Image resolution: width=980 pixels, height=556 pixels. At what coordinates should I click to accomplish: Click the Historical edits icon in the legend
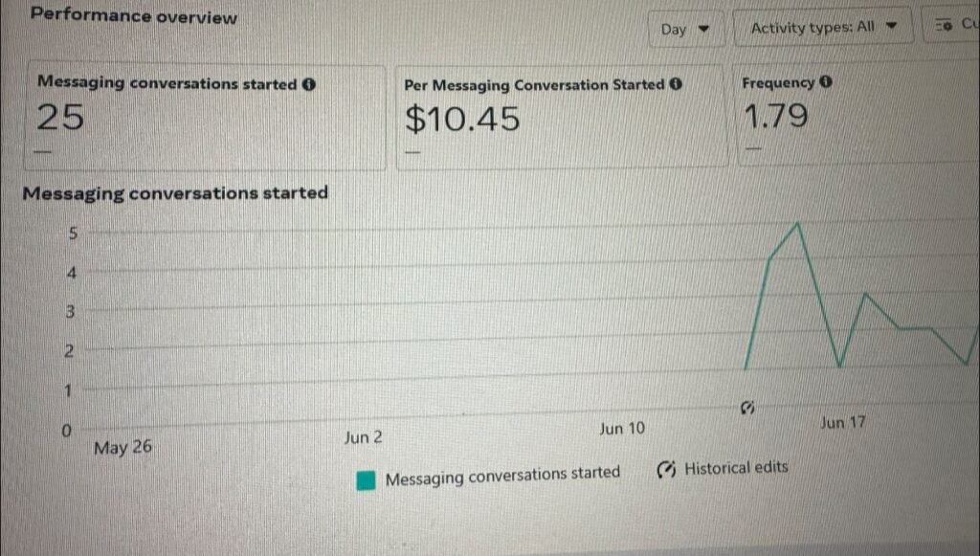(x=667, y=469)
